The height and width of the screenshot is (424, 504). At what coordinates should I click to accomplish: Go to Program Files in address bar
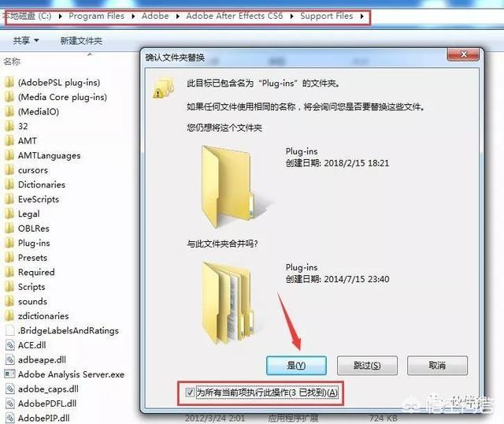[96, 16]
